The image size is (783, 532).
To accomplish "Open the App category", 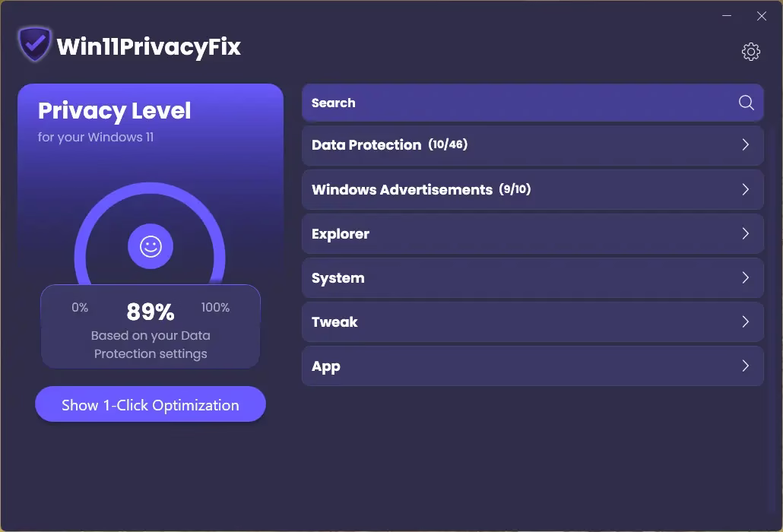I will point(326,366).
